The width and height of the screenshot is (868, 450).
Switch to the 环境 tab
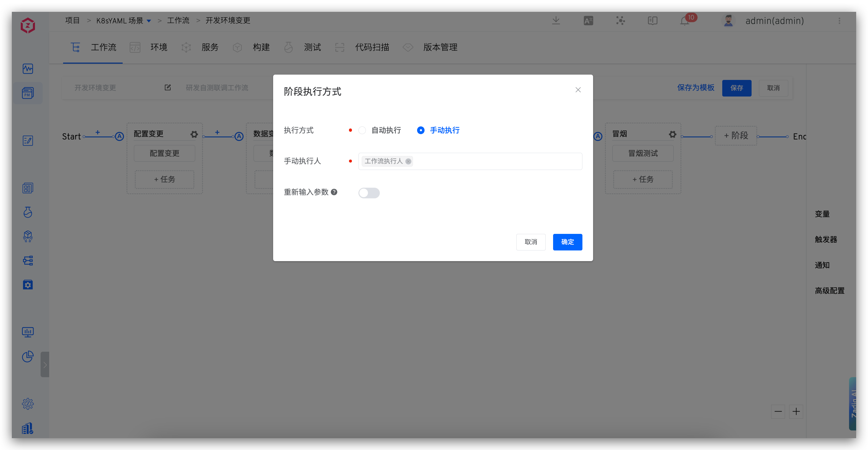(159, 47)
